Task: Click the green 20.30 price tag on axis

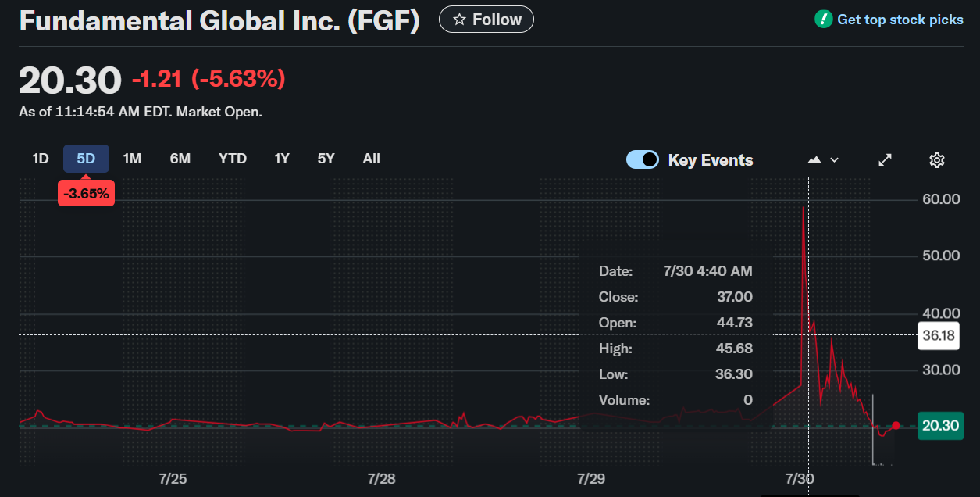Action: click(x=940, y=426)
